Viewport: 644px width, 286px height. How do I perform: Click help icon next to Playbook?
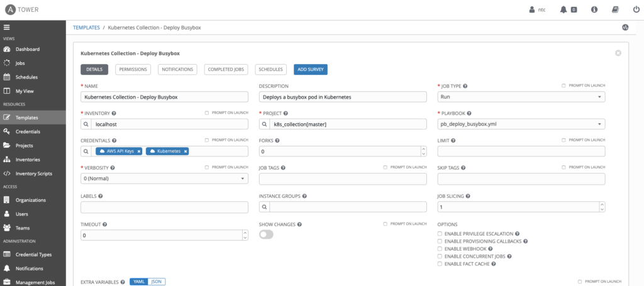tap(469, 113)
